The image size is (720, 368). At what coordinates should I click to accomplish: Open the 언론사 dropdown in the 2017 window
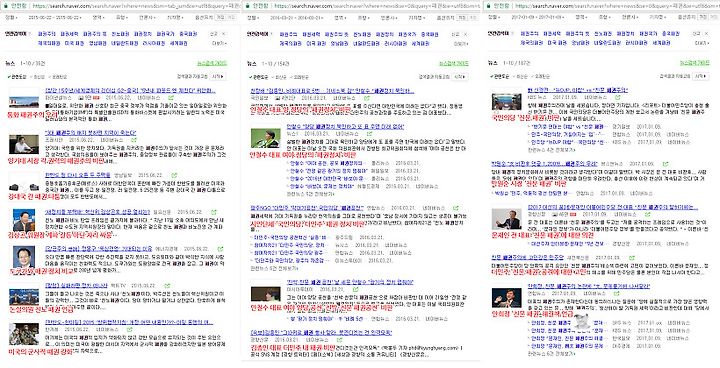point(630,17)
